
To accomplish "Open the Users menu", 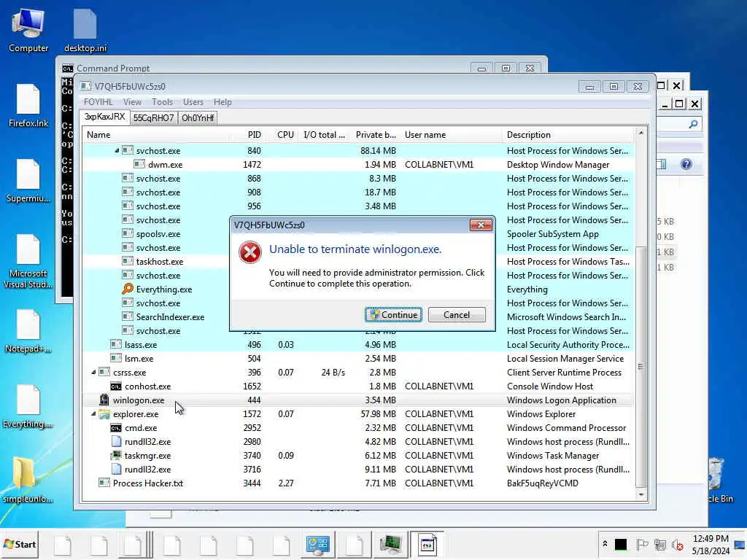I will tap(193, 102).
